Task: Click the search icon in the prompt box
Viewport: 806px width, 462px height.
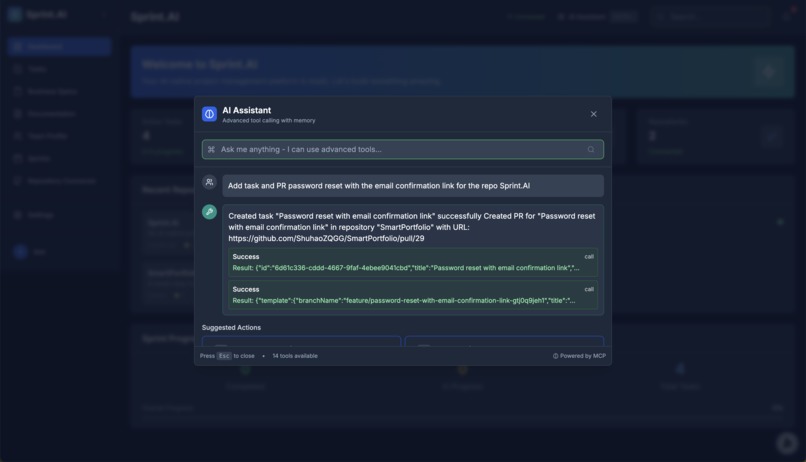Action: coord(591,150)
